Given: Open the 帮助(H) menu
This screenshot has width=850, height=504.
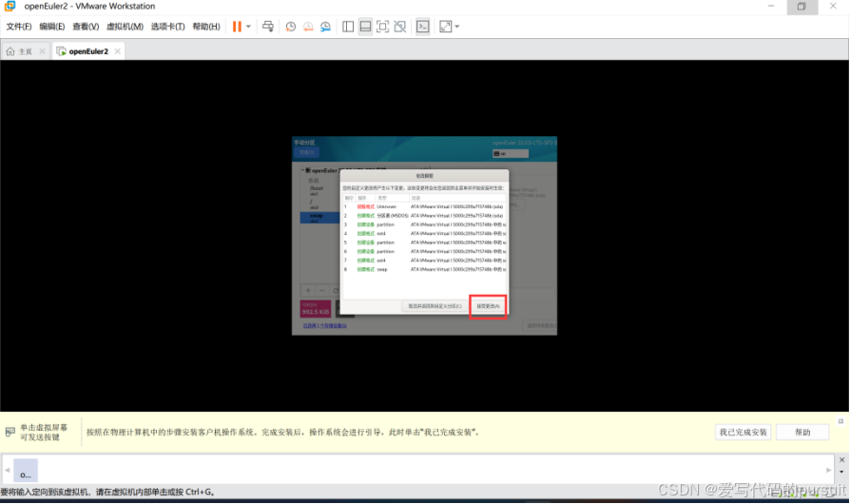Looking at the screenshot, I should 206,27.
